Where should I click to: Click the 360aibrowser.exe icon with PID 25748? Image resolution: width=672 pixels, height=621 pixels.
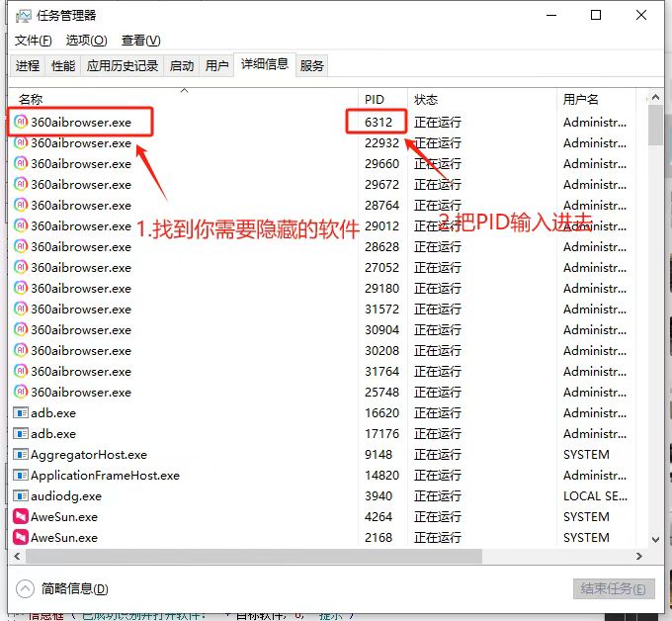point(21,393)
